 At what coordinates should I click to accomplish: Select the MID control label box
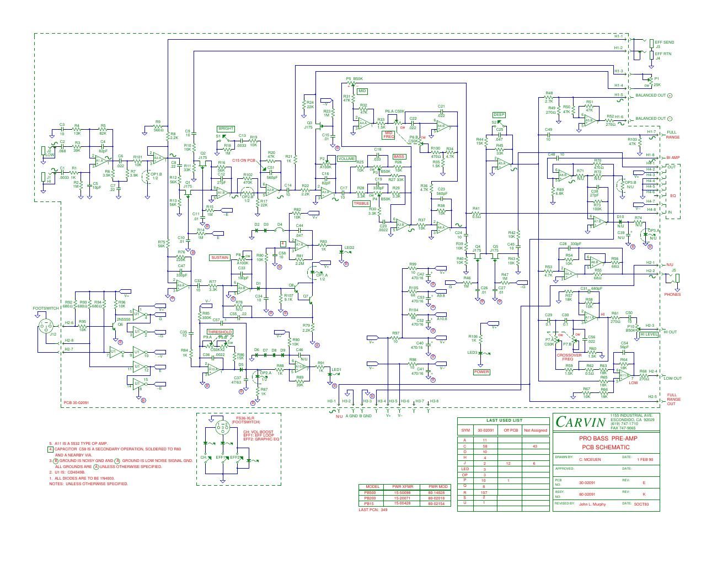point(362,91)
